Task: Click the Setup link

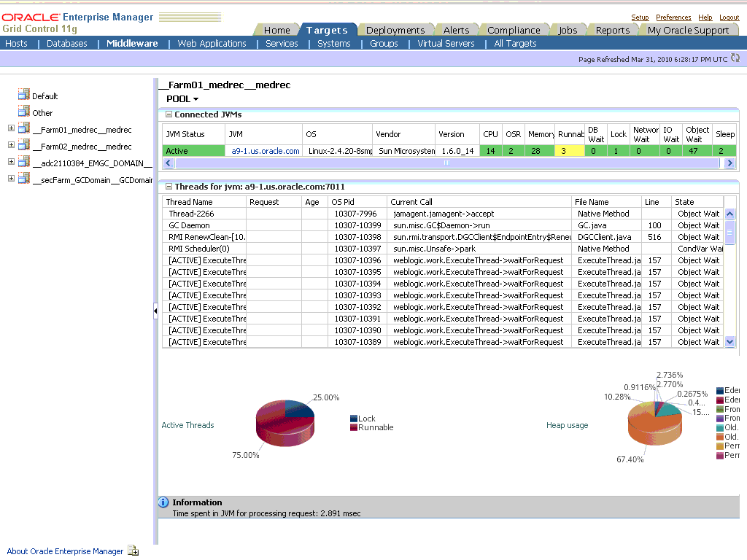Action: 640,17
